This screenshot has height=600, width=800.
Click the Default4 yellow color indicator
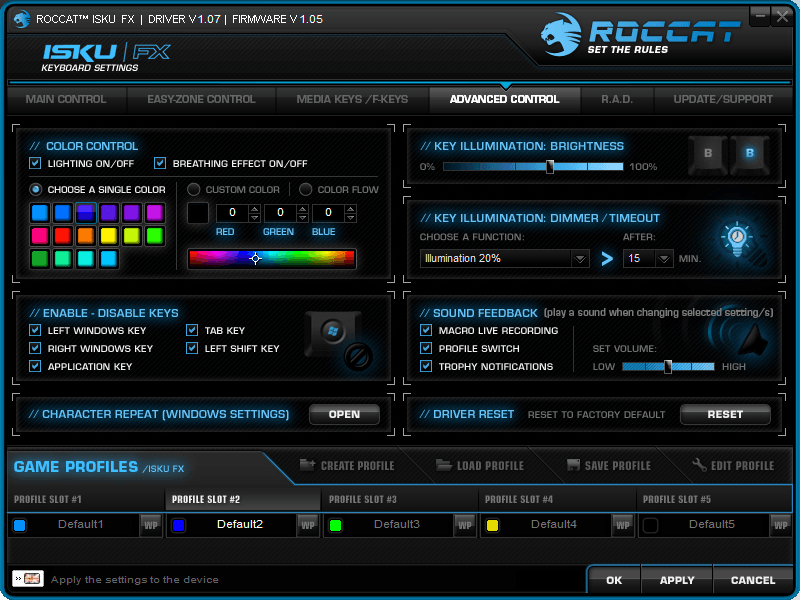(492, 526)
